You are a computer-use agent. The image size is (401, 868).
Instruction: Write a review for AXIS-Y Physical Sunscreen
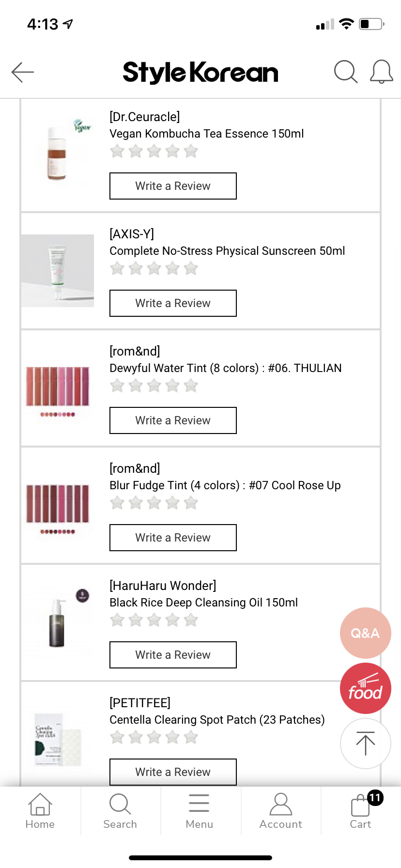pos(173,303)
